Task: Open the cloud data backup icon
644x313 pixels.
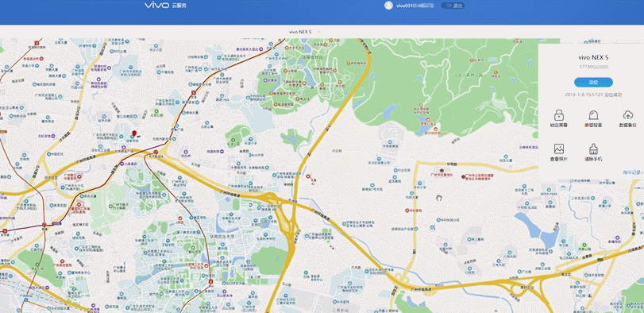Action: [627, 115]
